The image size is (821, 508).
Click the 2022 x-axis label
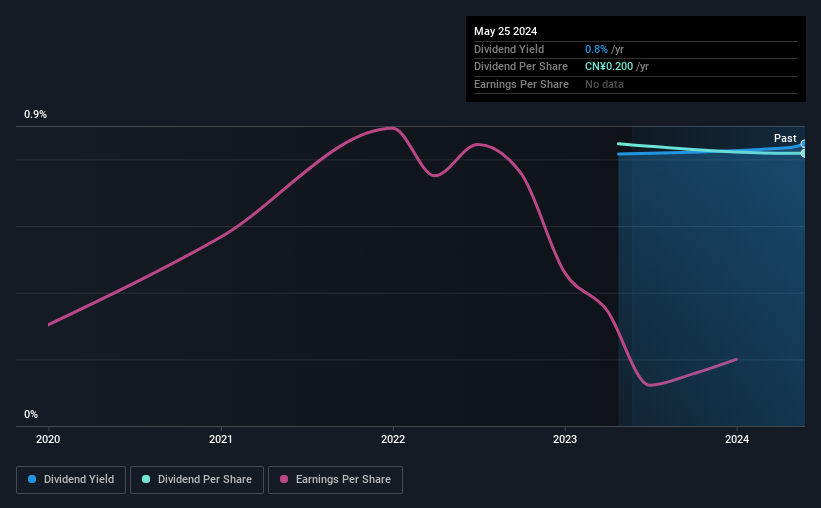[x=393, y=439]
